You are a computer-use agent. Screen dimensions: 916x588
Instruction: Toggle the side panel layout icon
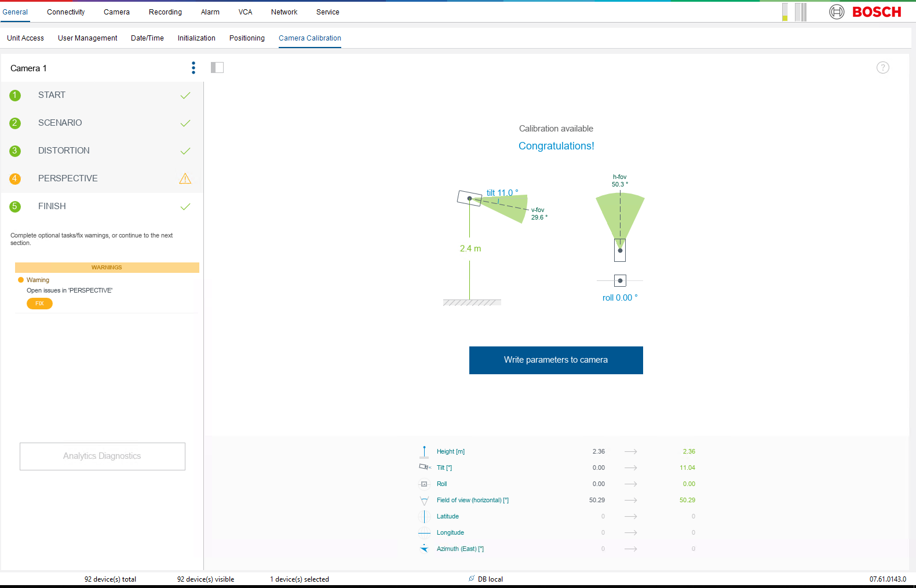pyautogui.click(x=217, y=68)
